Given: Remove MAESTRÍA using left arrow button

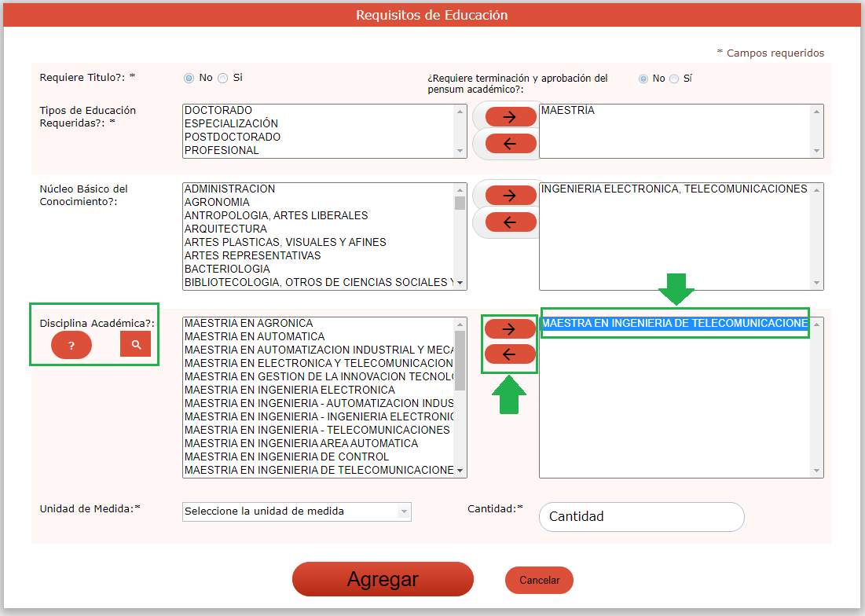Looking at the screenshot, I should (510, 143).
